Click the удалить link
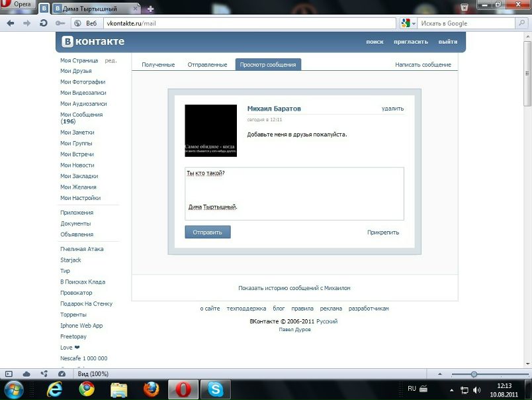 392,109
